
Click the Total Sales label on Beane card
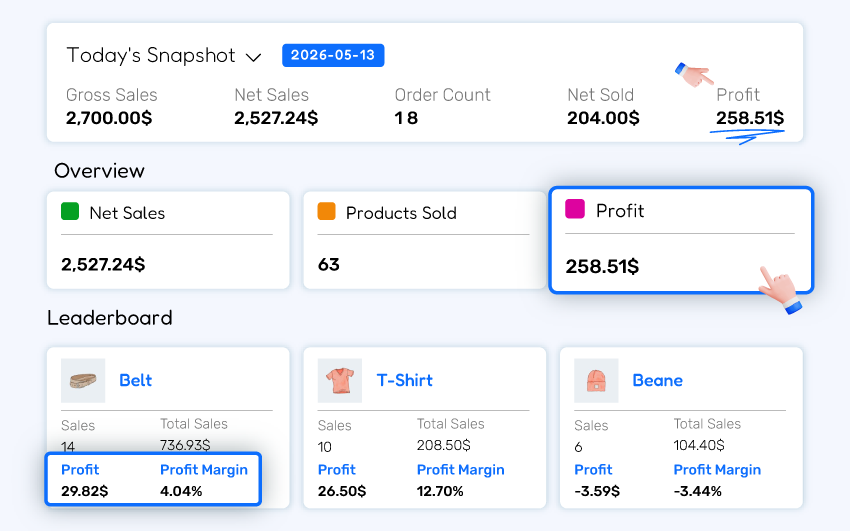tap(707, 424)
